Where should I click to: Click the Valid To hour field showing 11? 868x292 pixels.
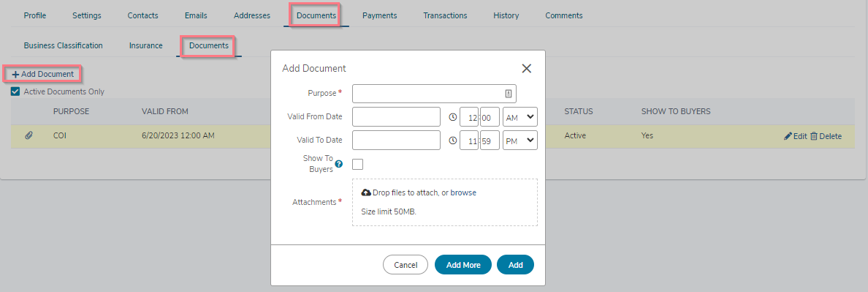(x=469, y=141)
